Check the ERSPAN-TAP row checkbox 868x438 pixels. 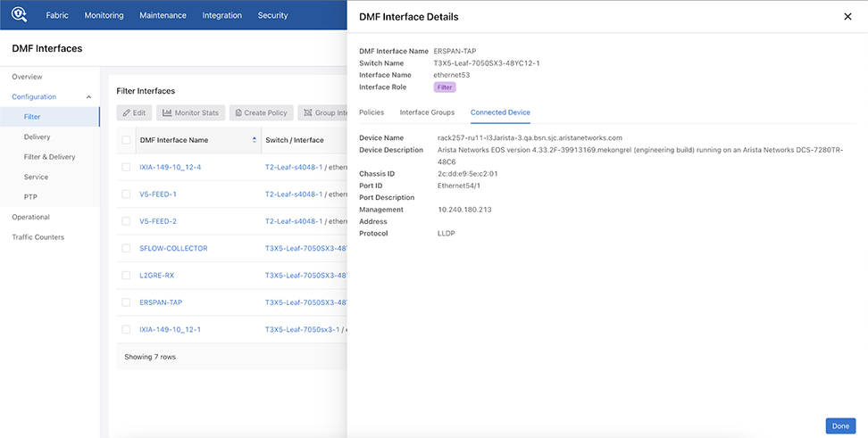[126, 302]
